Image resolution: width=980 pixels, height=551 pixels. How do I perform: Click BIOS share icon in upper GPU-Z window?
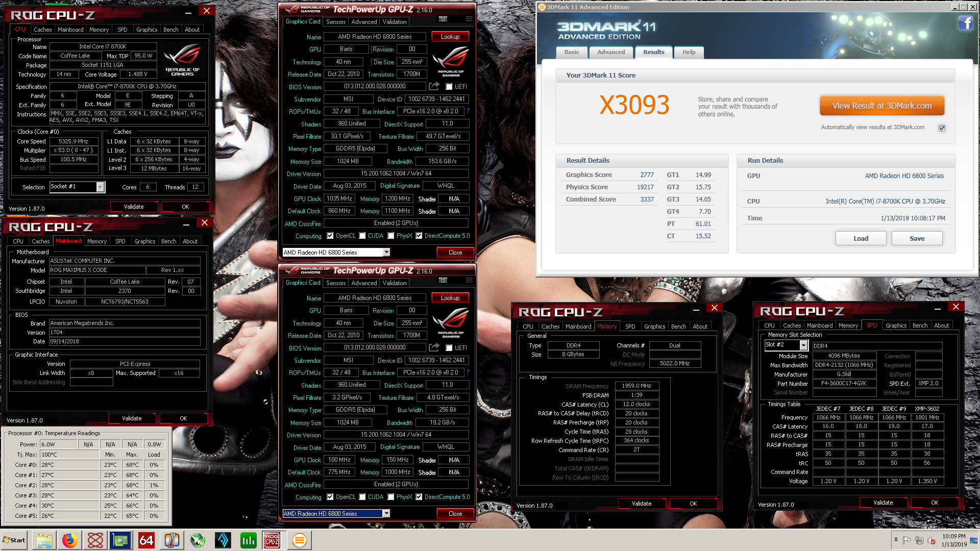434,86
